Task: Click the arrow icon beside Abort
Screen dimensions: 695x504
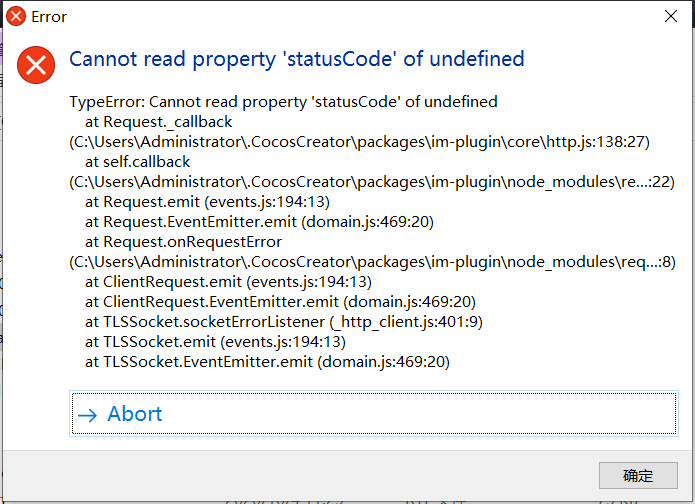Action: pyautogui.click(x=88, y=415)
